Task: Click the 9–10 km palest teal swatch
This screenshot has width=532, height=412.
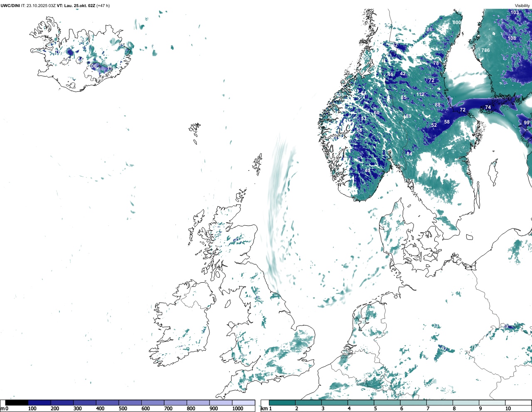Action: click(x=492, y=402)
